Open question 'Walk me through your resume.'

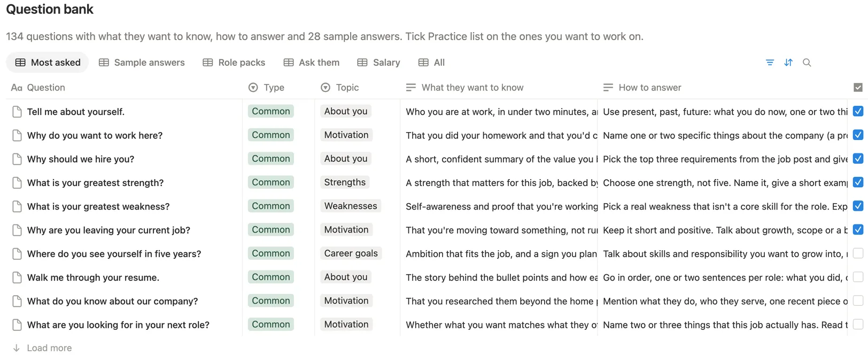[93, 277]
